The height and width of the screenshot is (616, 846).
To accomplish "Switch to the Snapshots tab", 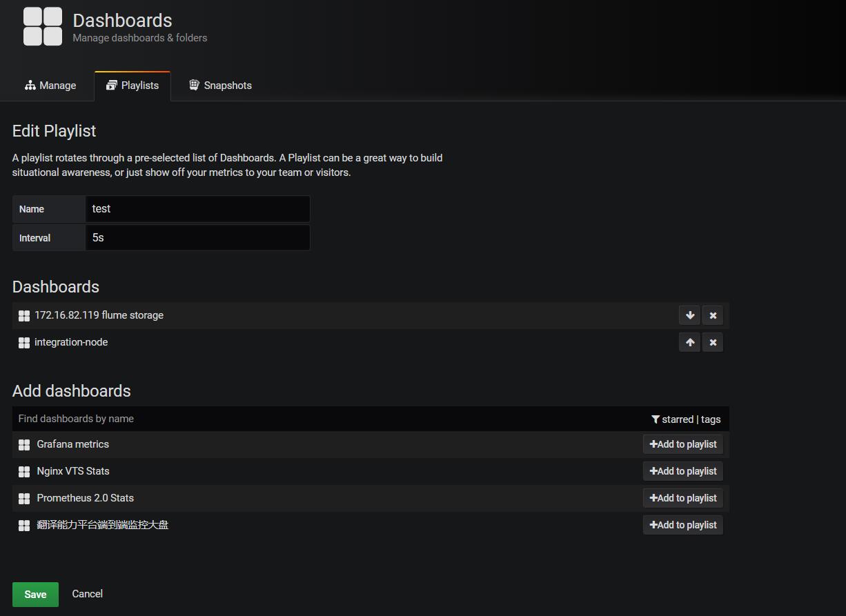I will pyautogui.click(x=220, y=86).
